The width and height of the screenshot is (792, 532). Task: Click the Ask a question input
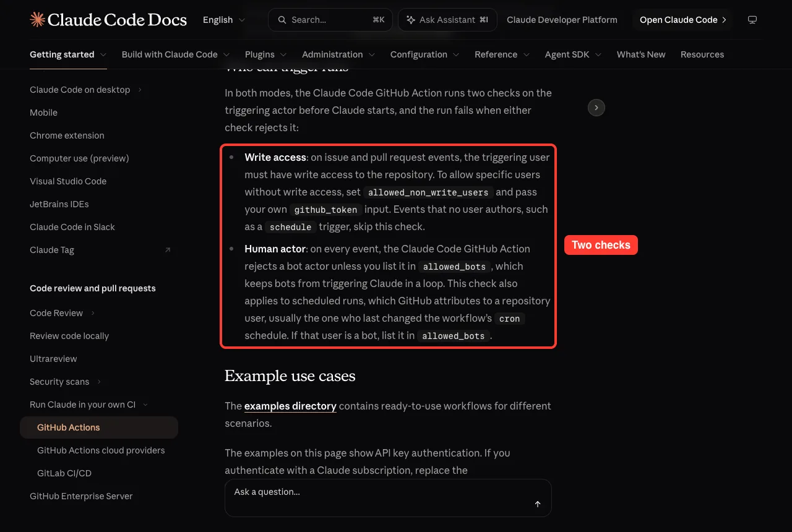[388, 497]
